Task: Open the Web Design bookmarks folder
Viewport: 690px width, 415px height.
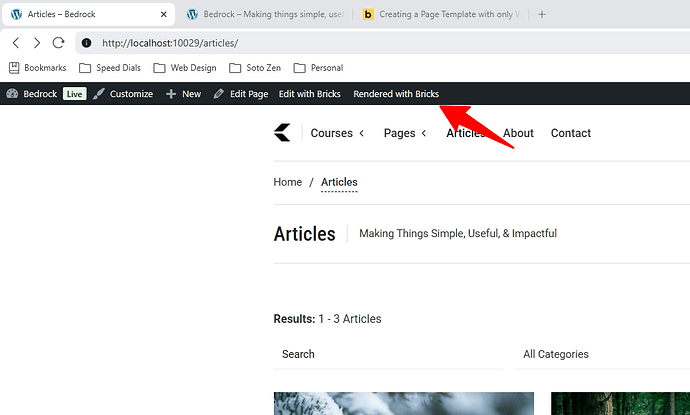Action: click(186, 68)
